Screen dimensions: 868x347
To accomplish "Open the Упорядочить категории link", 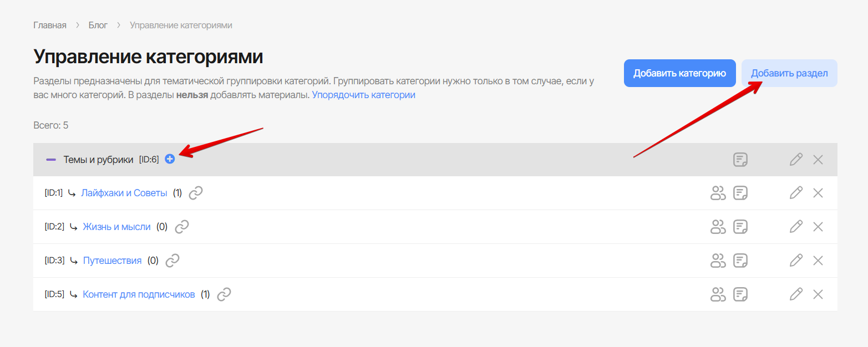I will pos(364,95).
